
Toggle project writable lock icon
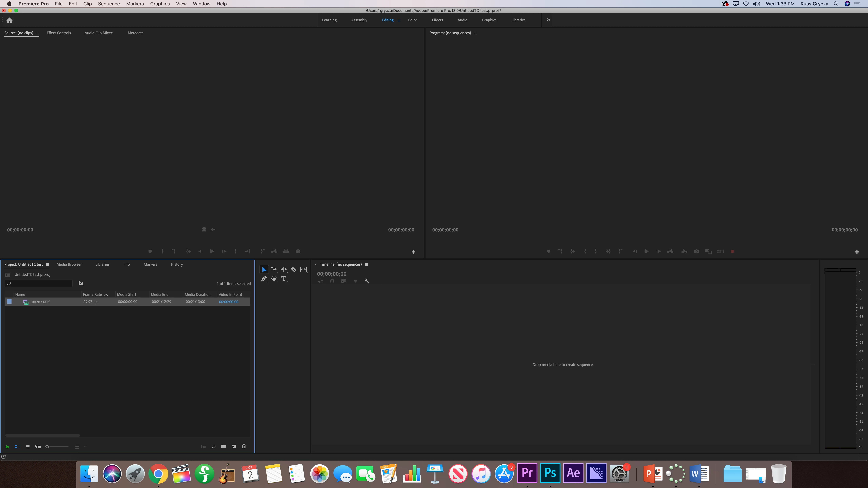(7, 447)
